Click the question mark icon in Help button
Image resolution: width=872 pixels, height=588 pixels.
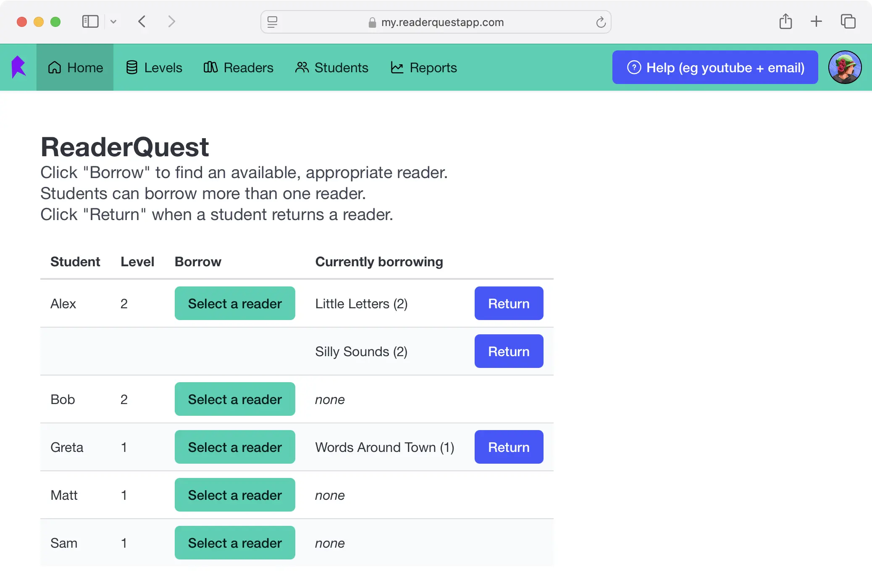coord(634,67)
